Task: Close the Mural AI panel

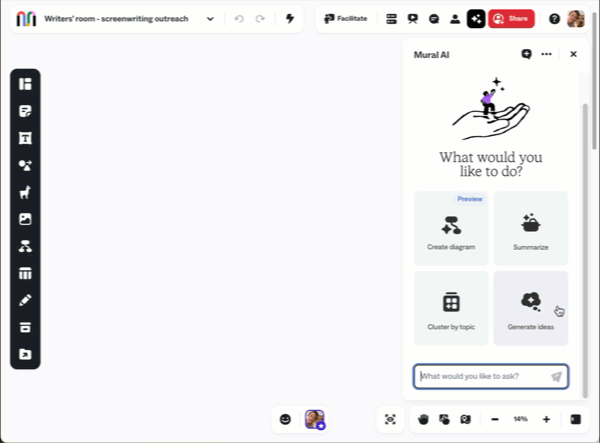Action: 573,54
